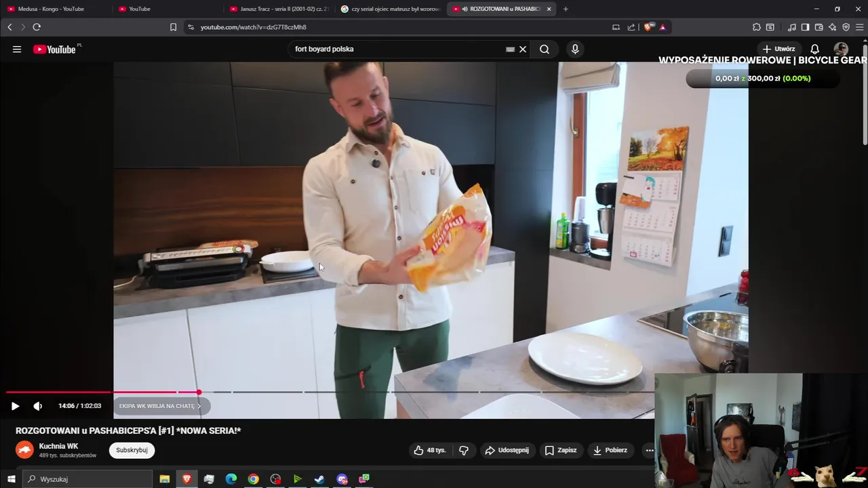Viewport: 868px width, 488px height.
Task: Click the red progress bar scrubber handle
Action: click(199, 392)
